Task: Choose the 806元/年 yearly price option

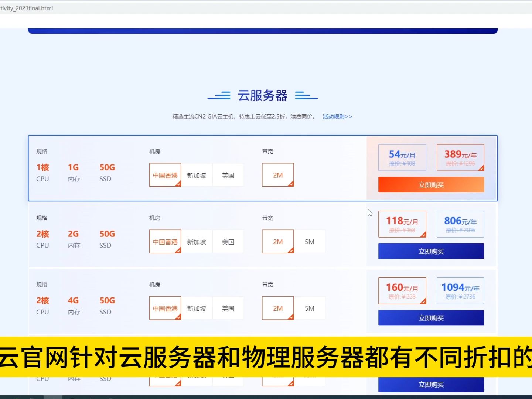Action: [x=460, y=224]
